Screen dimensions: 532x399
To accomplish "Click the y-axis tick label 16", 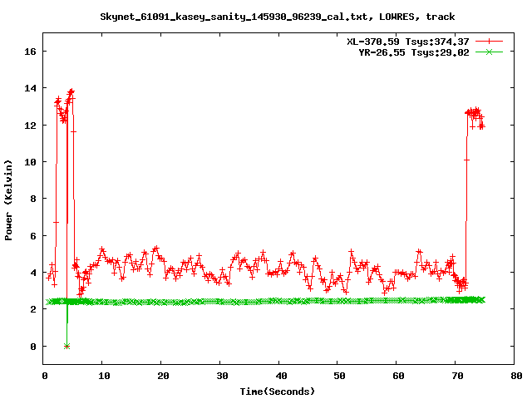I will pos(30,52).
